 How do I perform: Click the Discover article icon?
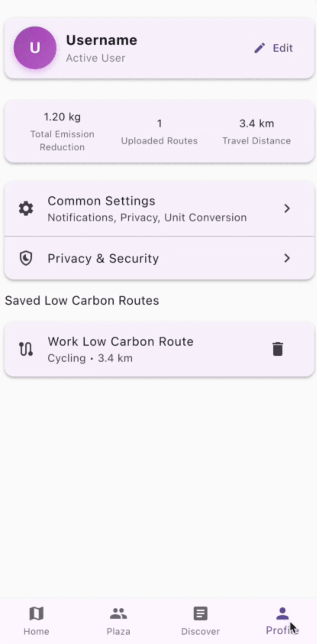click(x=200, y=614)
